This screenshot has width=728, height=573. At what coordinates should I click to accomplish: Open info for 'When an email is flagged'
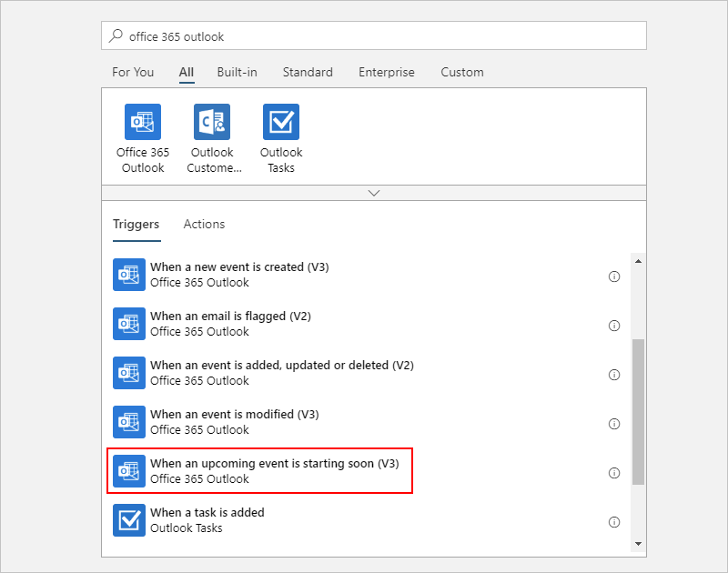coord(613,326)
